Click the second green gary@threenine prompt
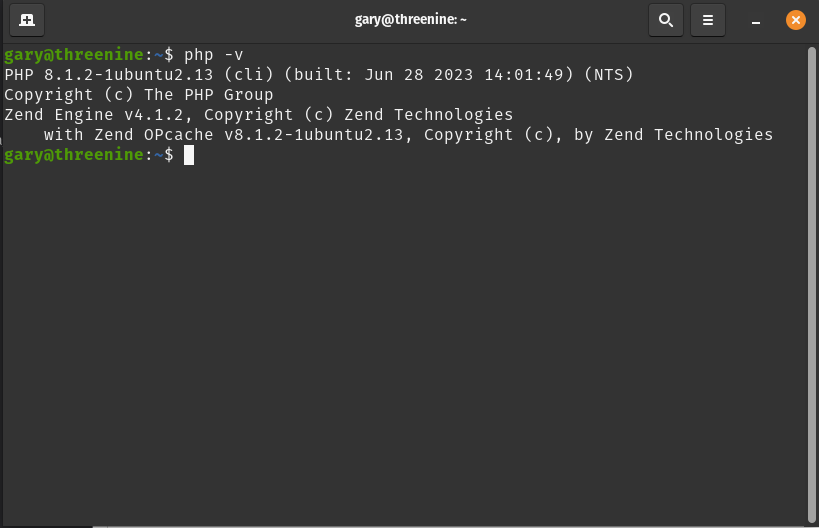The width and height of the screenshot is (819, 528). point(74,155)
